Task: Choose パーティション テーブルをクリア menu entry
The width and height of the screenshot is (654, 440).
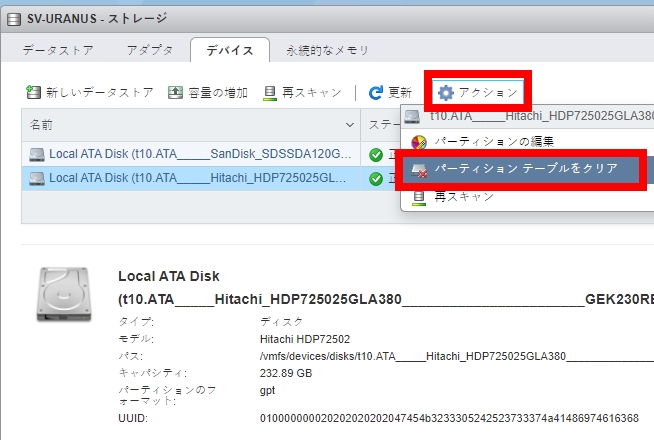Action: click(x=521, y=168)
